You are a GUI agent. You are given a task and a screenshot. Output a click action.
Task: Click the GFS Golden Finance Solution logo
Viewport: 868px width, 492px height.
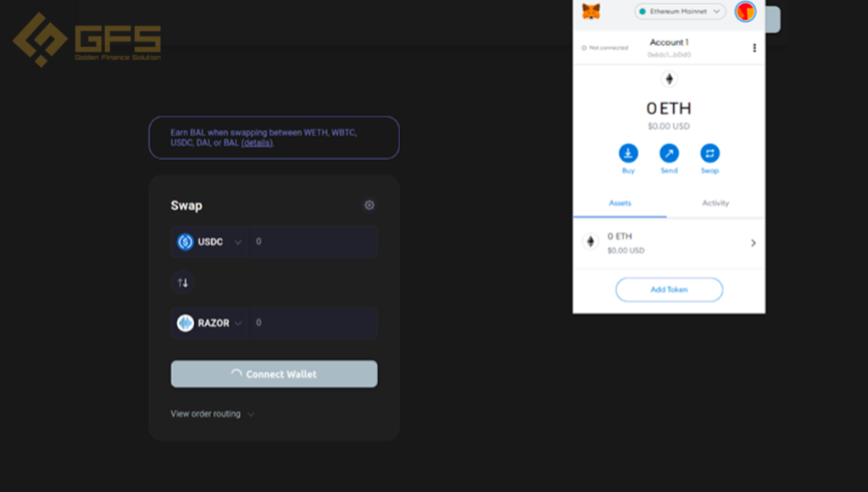(x=87, y=39)
